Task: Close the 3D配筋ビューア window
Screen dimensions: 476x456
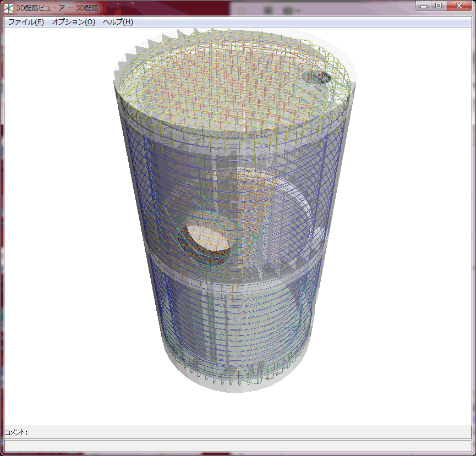Action: tap(459, 6)
